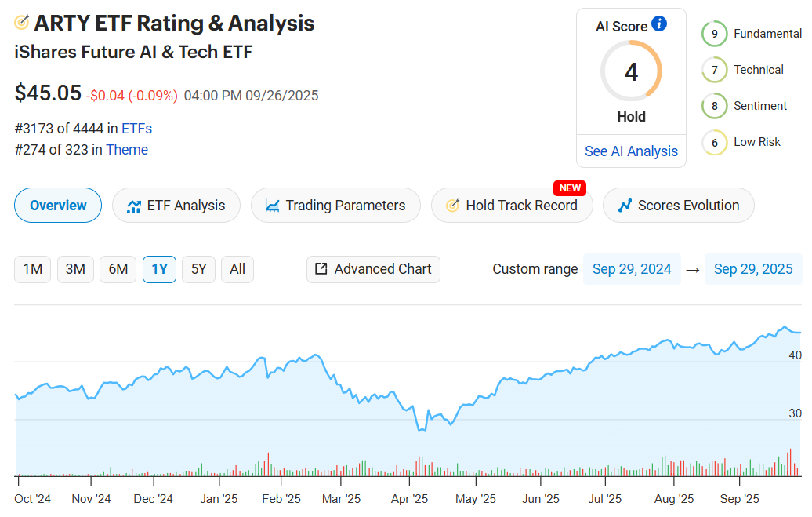Click the Fundamental score 9 circle
The width and height of the screenshot is (812, 517).
coord(714,34)
